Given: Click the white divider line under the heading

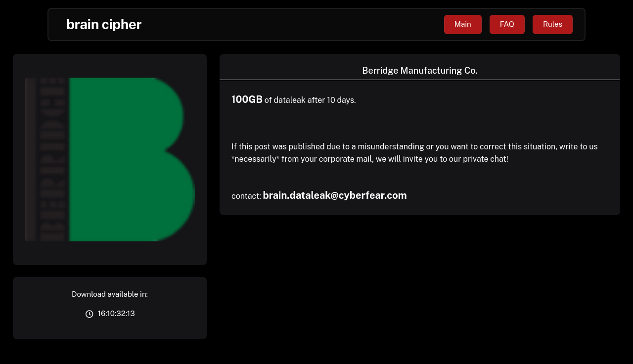Looking at the screenshot, I should pyautogui.click(x=419, y=80).
